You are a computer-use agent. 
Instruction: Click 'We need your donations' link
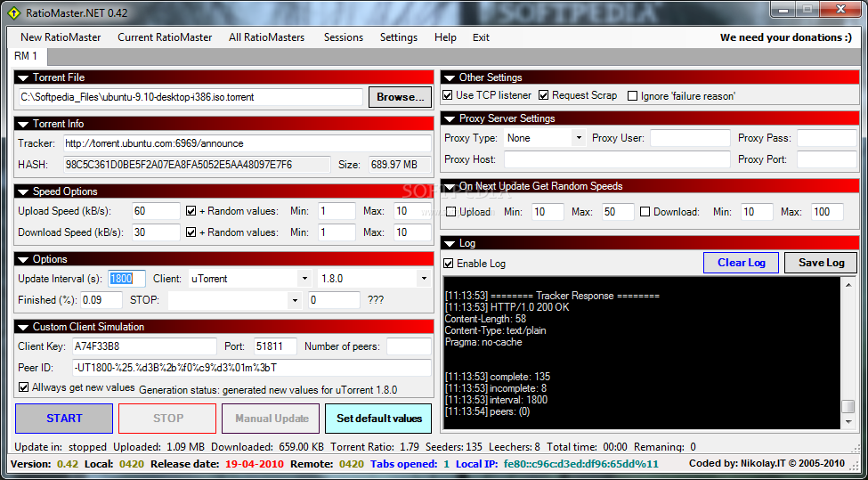point(785,37)
